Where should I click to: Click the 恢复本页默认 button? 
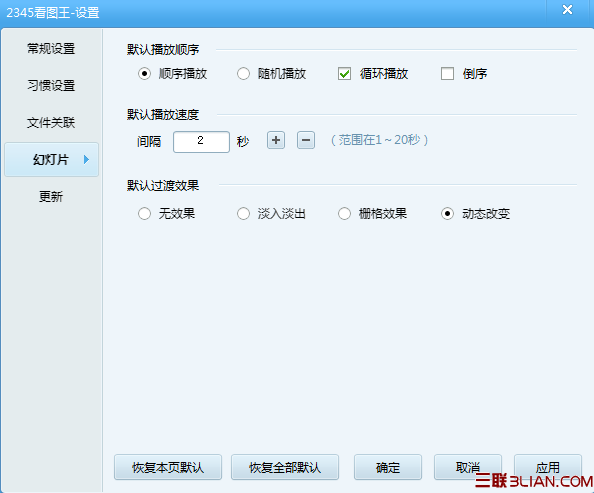pos(168,467)
